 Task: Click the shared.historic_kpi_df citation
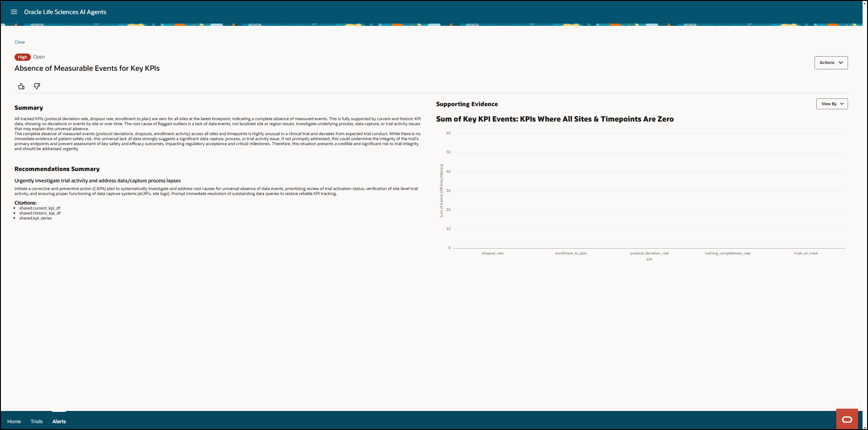(x=40, y=213)
